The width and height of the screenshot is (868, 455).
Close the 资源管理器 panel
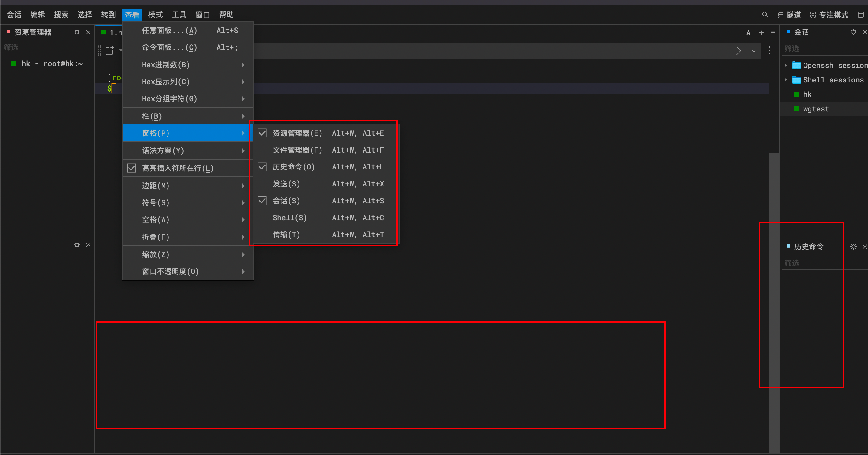88,32
